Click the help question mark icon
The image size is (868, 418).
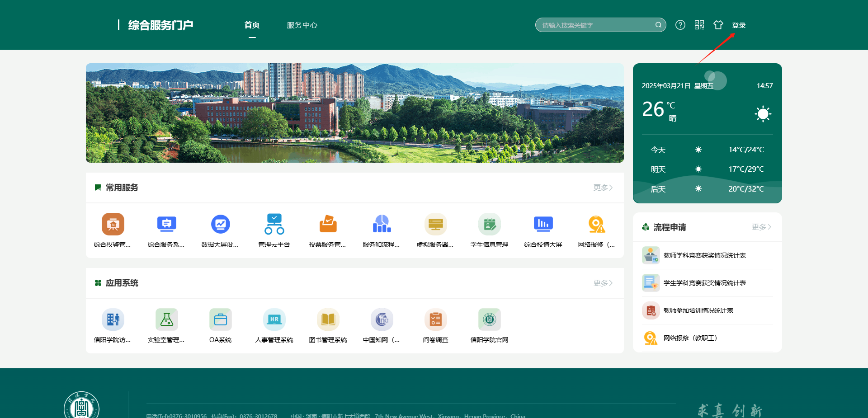coord(680,25)
